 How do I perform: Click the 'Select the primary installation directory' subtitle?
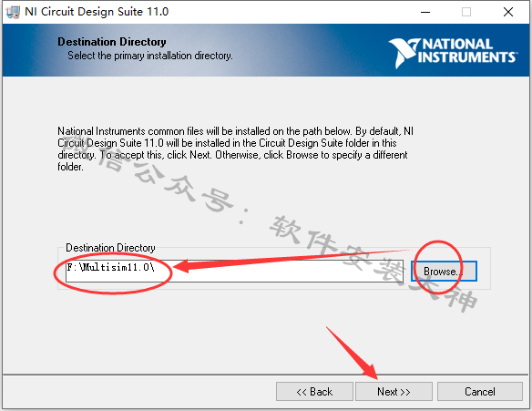click(x=150, y=56)
